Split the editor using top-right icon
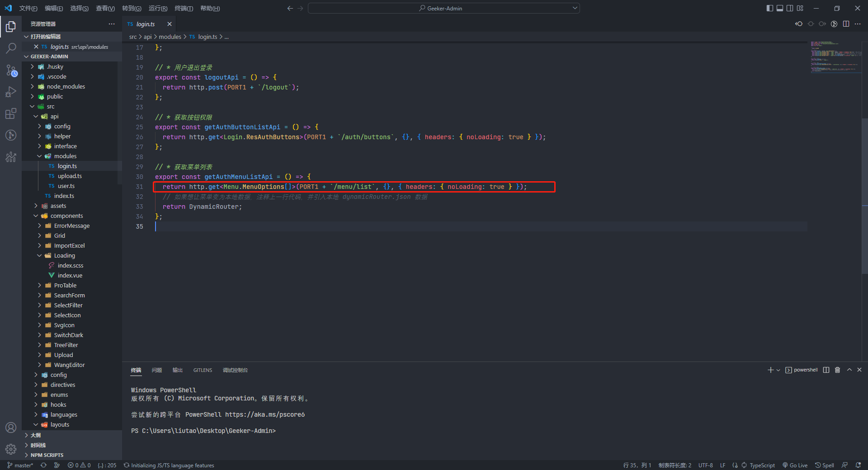This screenshot has width=868, height=470. pos(846,24)
